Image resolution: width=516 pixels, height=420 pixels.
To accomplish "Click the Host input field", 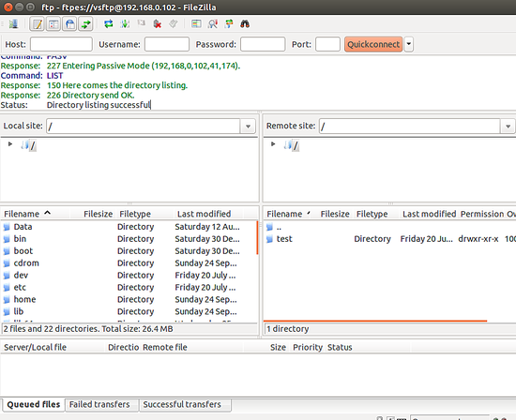I will 61,44.
